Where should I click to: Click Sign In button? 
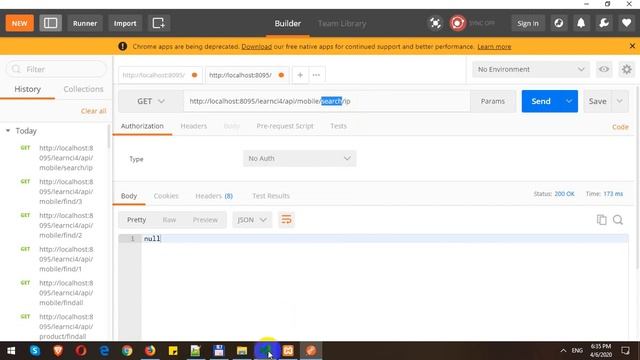point(528,23)
